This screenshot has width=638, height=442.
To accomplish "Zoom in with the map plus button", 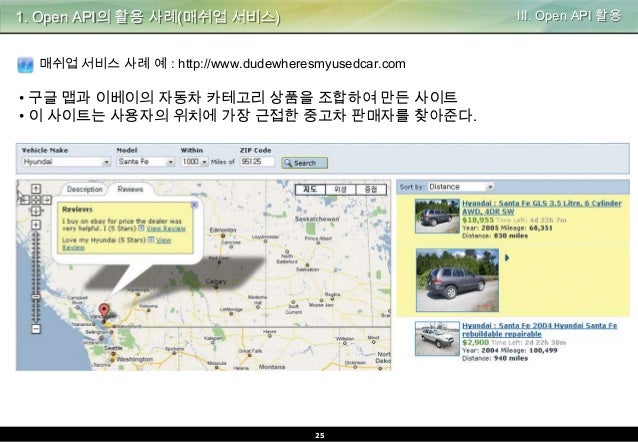I will (36, 225).
